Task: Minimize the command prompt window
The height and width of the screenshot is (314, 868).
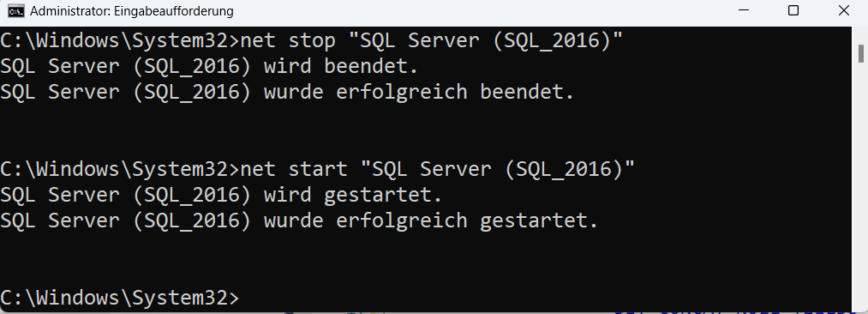Action: [743, 10]
